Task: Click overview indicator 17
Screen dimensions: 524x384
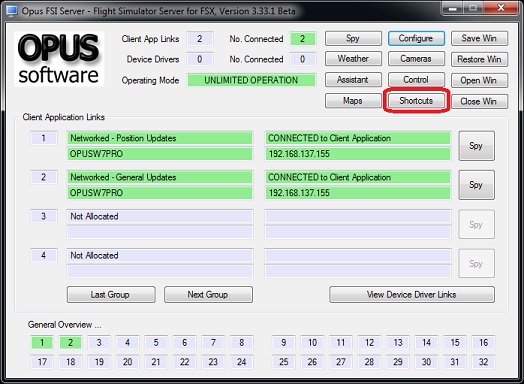Action: pyautogui.click(x=42, y=362)
